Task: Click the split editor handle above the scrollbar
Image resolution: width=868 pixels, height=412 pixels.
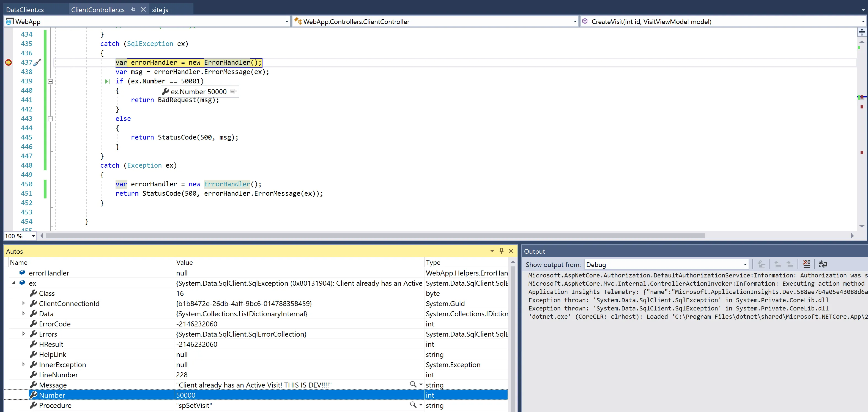Action: [862, 32]
